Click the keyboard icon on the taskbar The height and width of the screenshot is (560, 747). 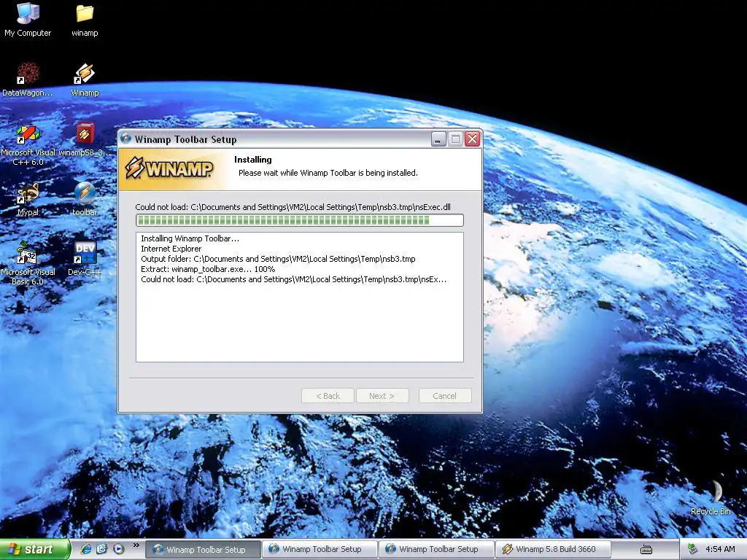[x=646, y=550]
